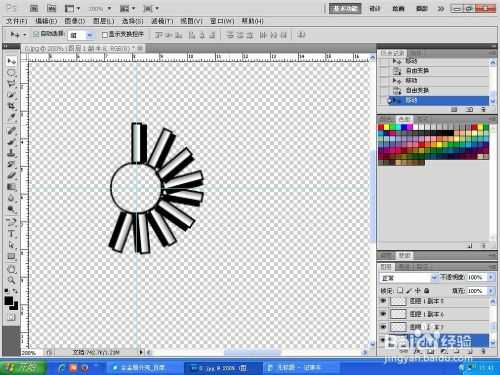Select the Path Selection tool
Screen dimensions: 500x375
pos(12,245)
